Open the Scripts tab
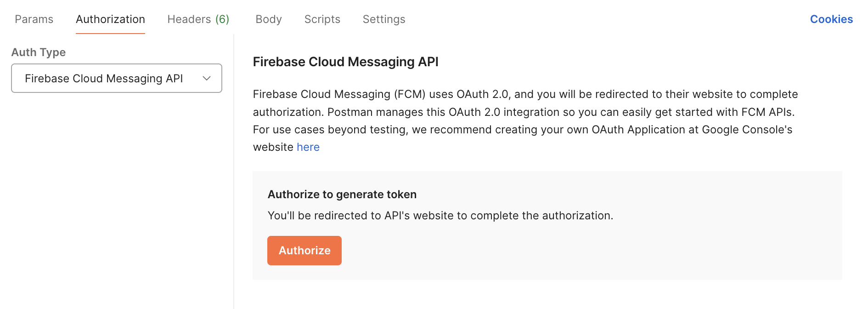868x309 pixels. click(322, 19)
